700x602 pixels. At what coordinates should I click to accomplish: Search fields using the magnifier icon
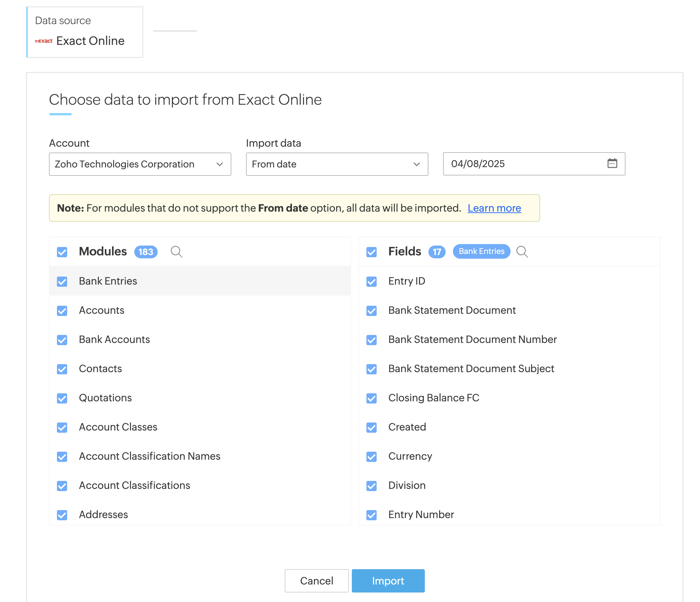[522, 252]
